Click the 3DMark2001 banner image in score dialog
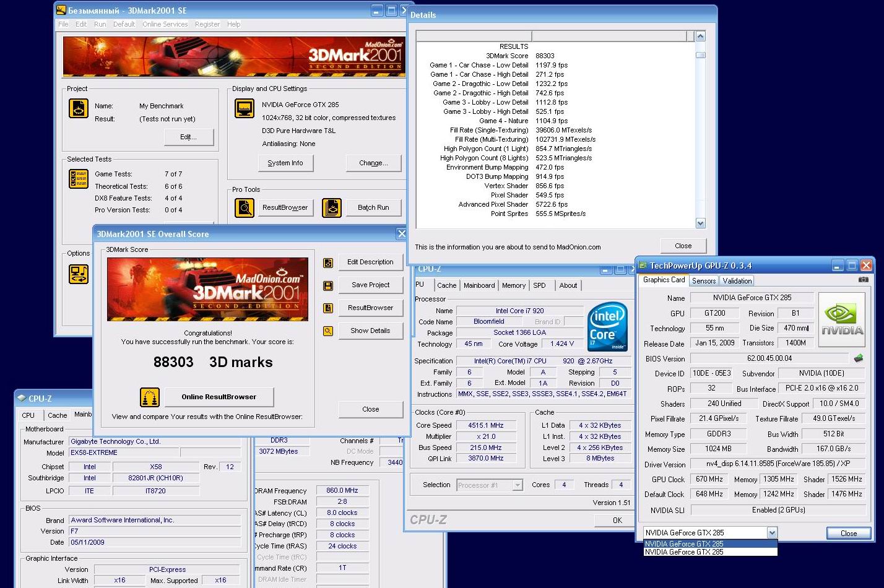 207,289
